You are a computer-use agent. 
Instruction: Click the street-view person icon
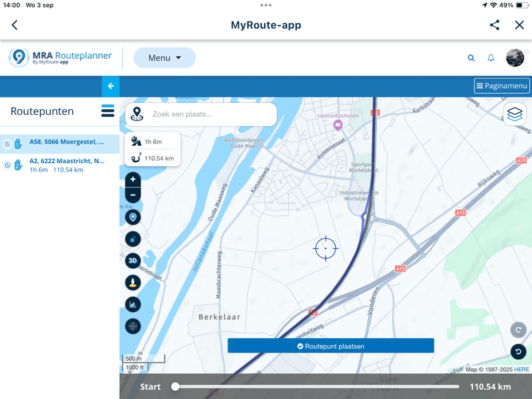pos(133,283)
